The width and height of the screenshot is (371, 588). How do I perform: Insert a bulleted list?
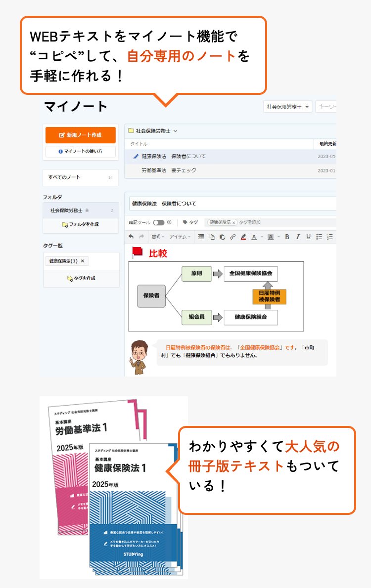(x=319, y=237)
